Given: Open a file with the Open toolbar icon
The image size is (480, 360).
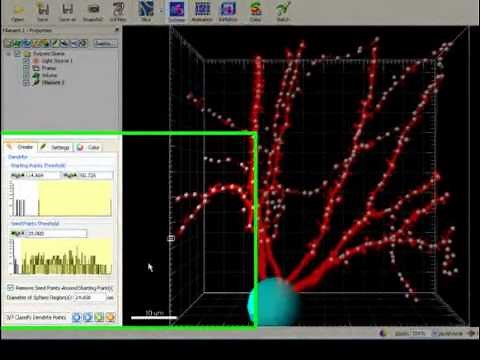Looking at the screenshot, I should pyautogui.click(x=18, y=11).
